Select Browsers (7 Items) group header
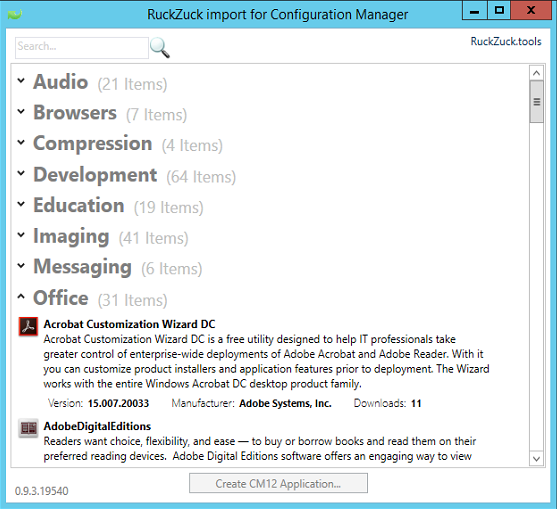 [x=110, y=113]
